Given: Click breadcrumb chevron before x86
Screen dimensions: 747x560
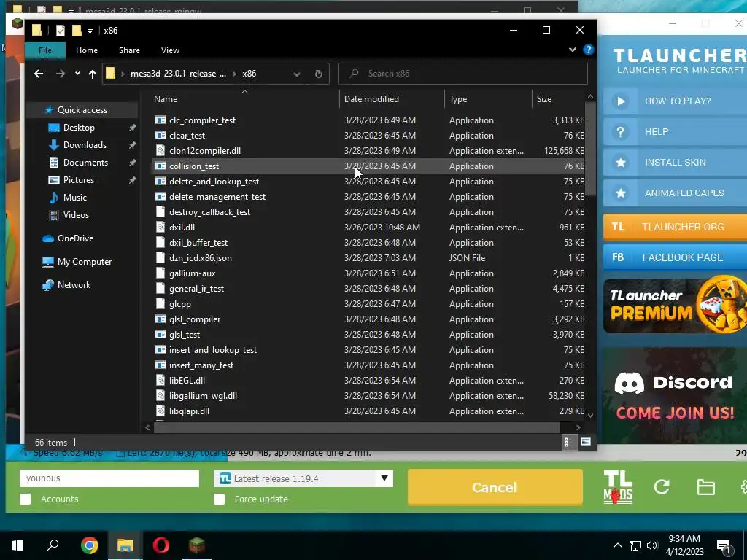Looking at the screenshot, I should (x=234, y=74).
